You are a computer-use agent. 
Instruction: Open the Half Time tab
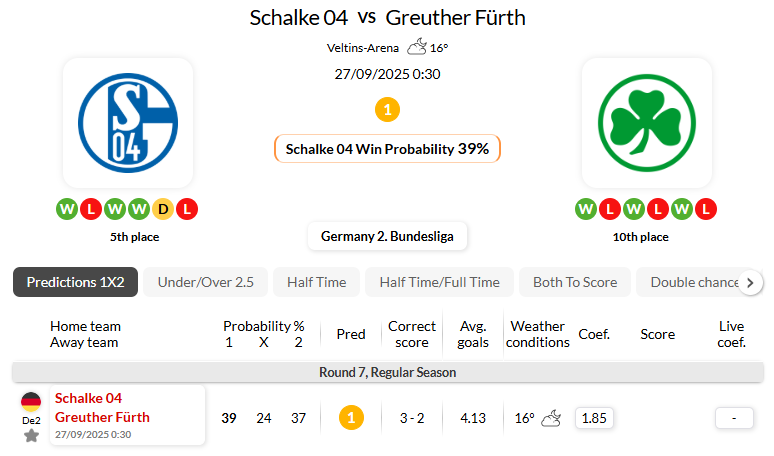coord(316,282)
